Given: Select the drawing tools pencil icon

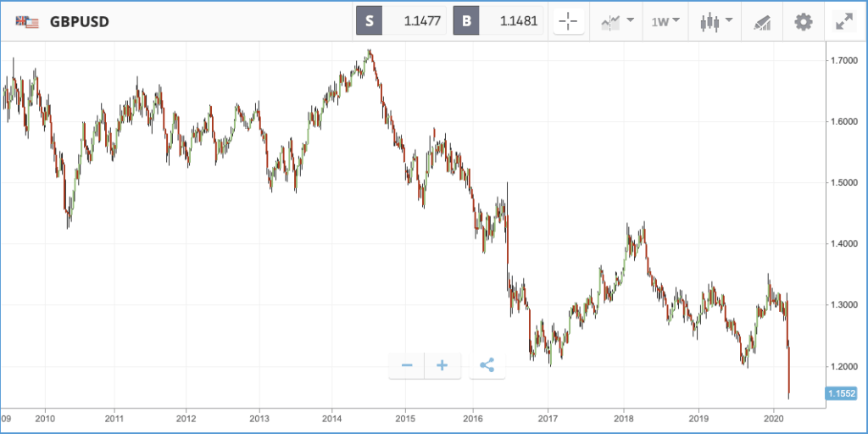Looking at the screenshot, I should 762,23.
